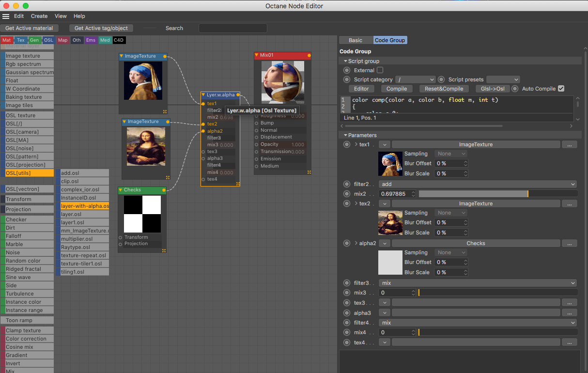Toggle the C4D node filter
The image size is (588, 373).
[119, 40]
